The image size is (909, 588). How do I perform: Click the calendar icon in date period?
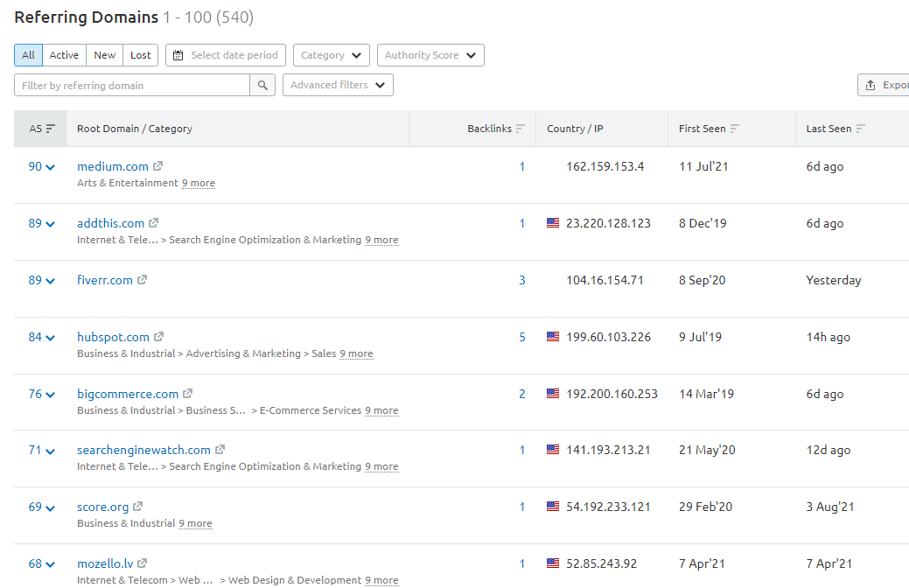(x=178, y=55)
